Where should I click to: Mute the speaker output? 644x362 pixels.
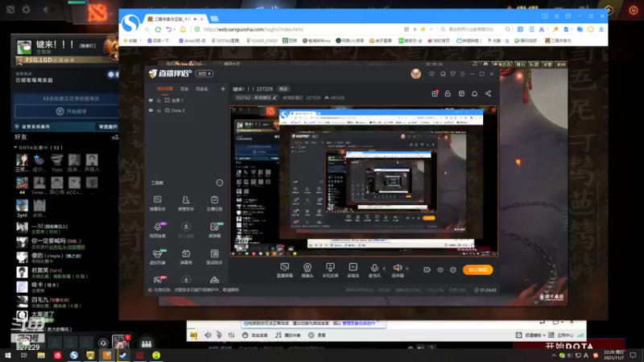[x=398, y=270]
